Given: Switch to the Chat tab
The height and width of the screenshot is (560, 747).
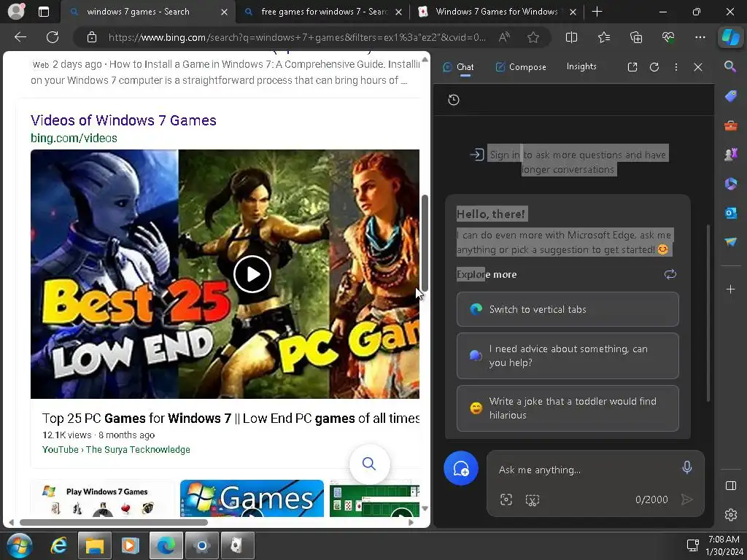Looking at the screenshot, I should click(x=458, y=67).
